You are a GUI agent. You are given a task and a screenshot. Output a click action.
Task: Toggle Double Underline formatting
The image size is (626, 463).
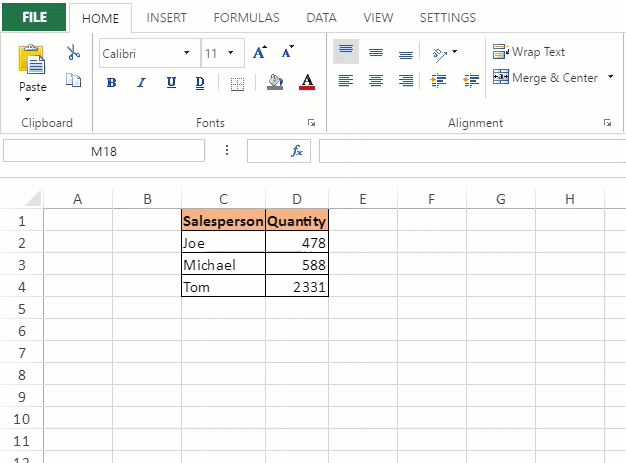pyautogui.click(x=200, y=83)
